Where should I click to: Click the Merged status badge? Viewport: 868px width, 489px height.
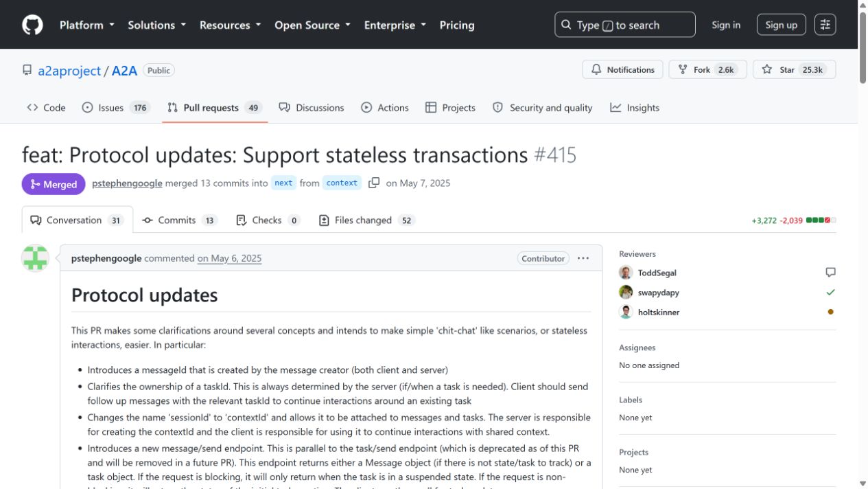54,184
